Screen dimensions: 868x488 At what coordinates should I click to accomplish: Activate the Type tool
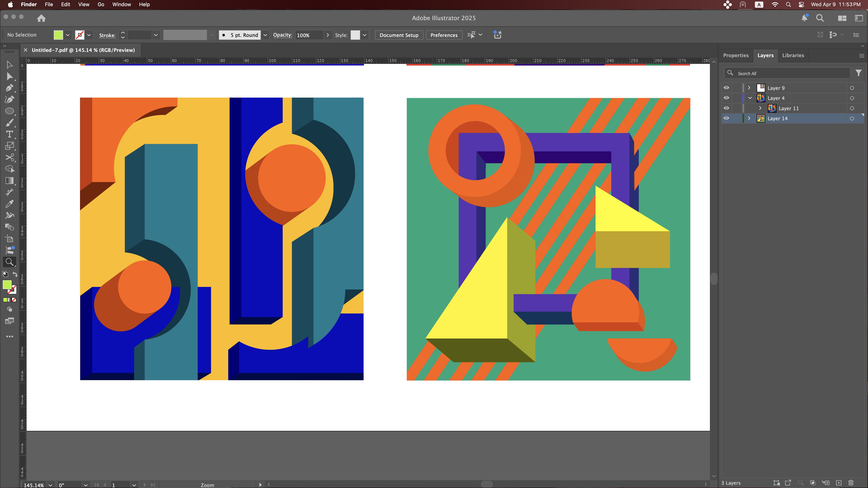pos(10,134)
